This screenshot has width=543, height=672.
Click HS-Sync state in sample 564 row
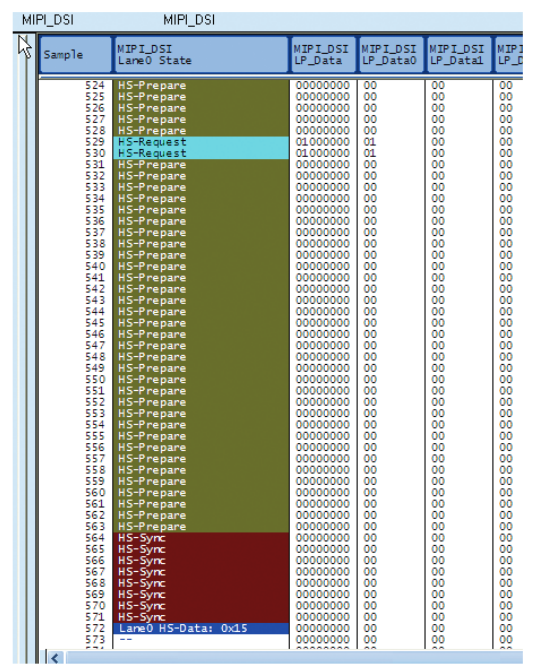click(201, 538)
